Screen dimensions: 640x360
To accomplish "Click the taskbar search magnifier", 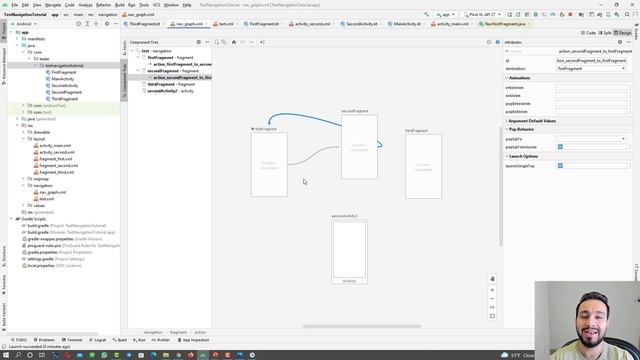I will click(x=18, y=355).
